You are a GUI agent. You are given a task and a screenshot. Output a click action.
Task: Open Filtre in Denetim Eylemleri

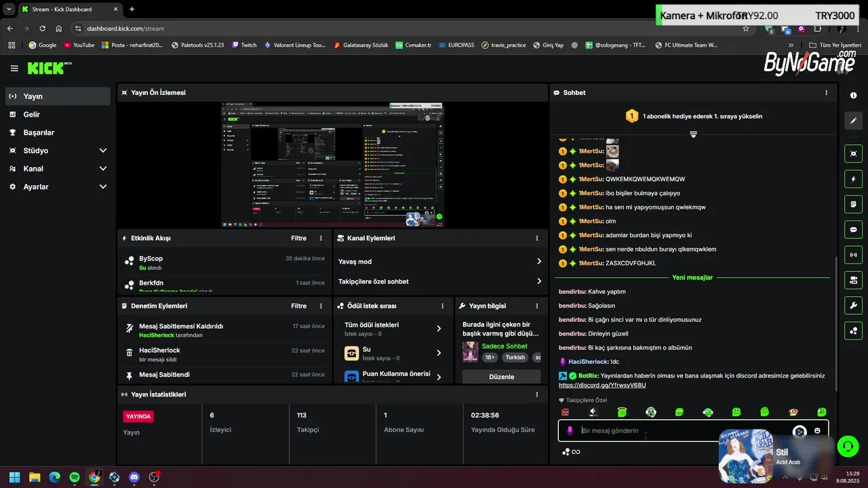coord(299,306)
